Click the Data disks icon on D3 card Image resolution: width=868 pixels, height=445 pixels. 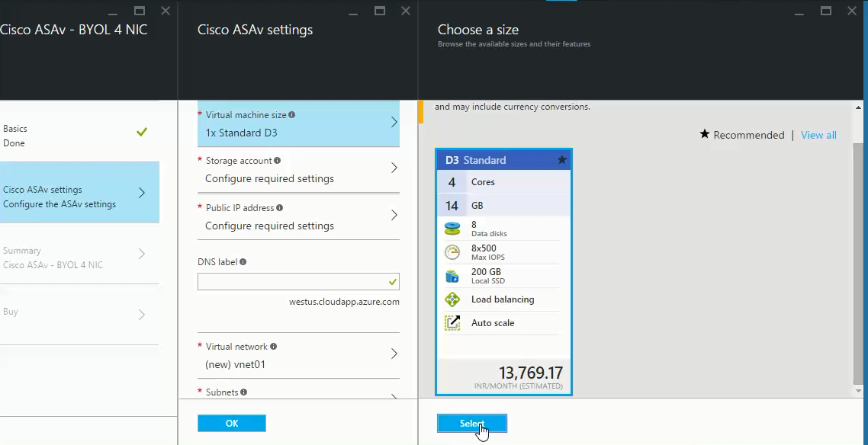[x=452, y=228]
